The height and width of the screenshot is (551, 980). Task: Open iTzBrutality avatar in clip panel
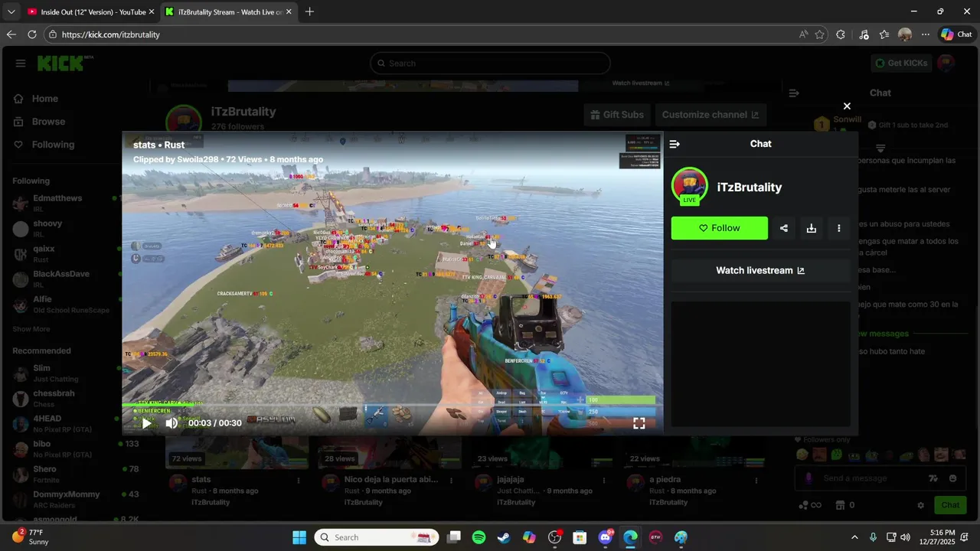click(689, 186)
